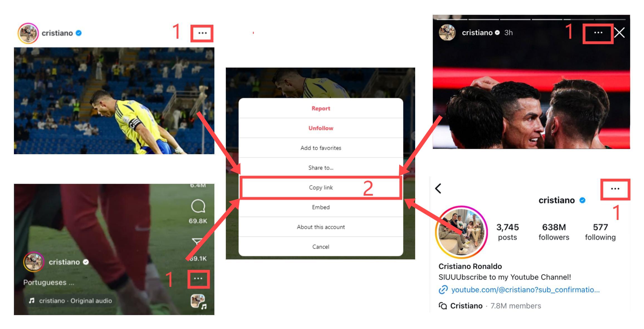Expand Add to favorites option in menu

pos(320,148)
